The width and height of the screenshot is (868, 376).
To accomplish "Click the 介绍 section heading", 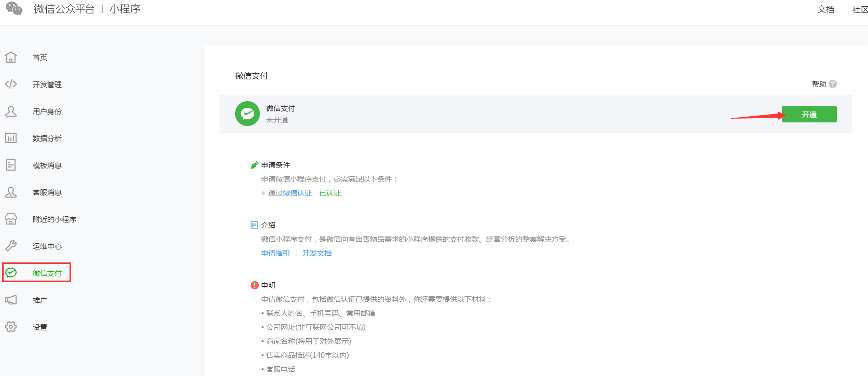I will [x=268, y=225].
